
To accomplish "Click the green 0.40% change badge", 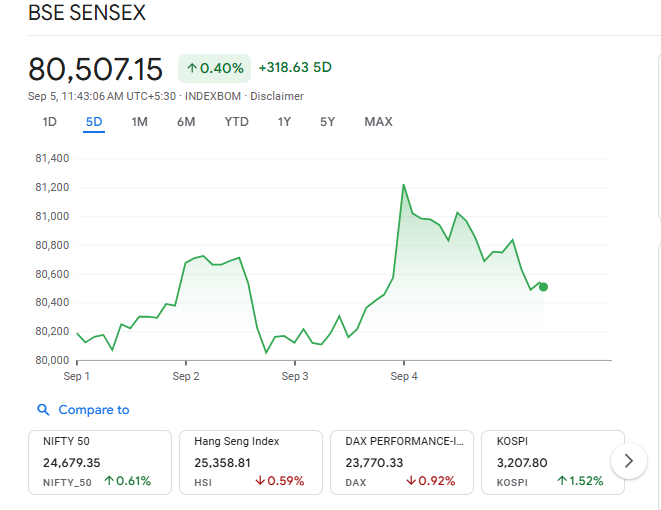I will [214, 68].
